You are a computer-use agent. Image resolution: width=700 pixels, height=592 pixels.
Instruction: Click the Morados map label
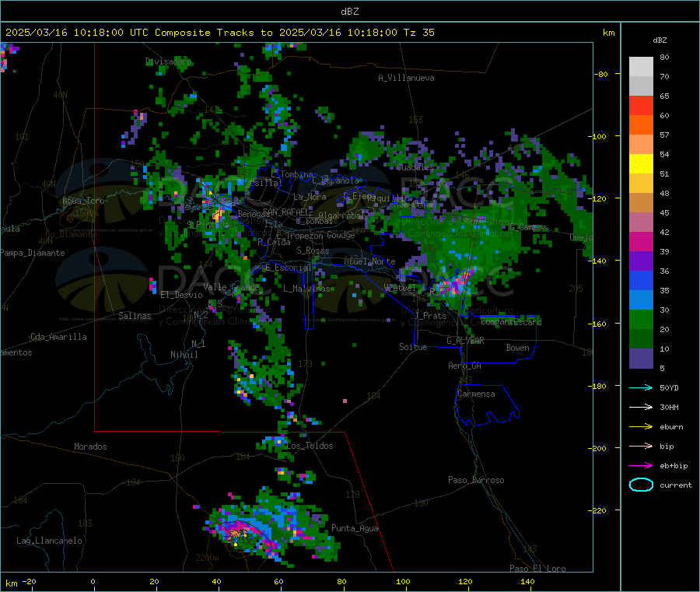coord(90,447)
